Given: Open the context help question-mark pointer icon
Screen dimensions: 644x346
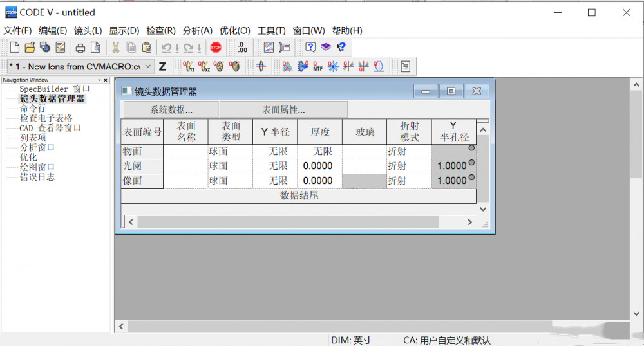Looking at the screenshot, I should pos(341,47).
